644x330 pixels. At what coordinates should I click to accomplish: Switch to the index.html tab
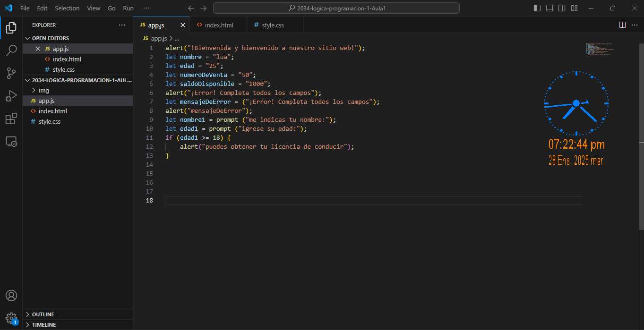pos(218,25)
